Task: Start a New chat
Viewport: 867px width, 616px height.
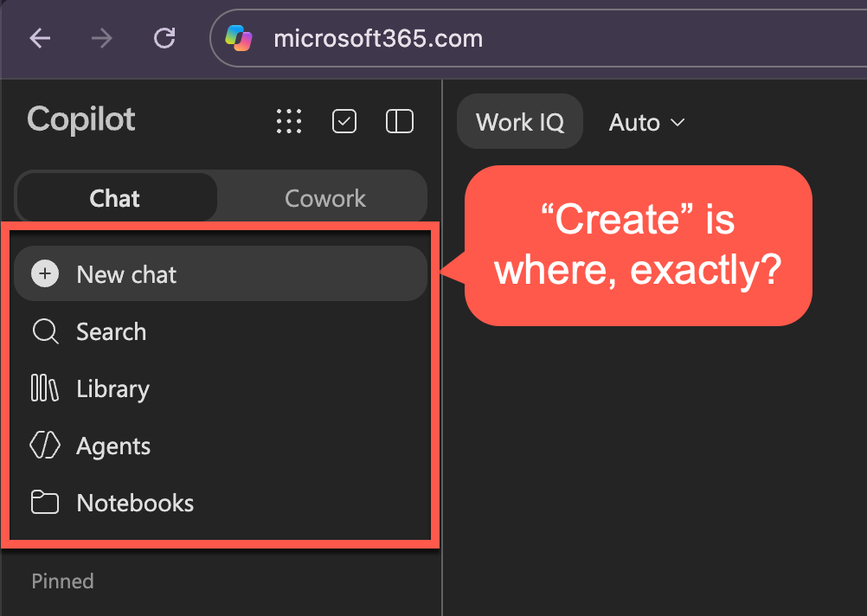Action: pos(221,273)
